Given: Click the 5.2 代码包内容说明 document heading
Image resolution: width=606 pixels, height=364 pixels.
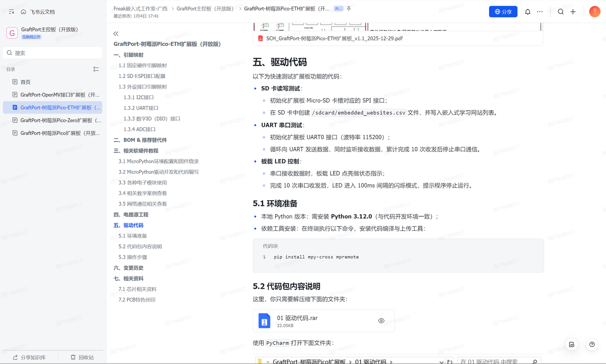Looking at the screenshot, I should 286,286.
